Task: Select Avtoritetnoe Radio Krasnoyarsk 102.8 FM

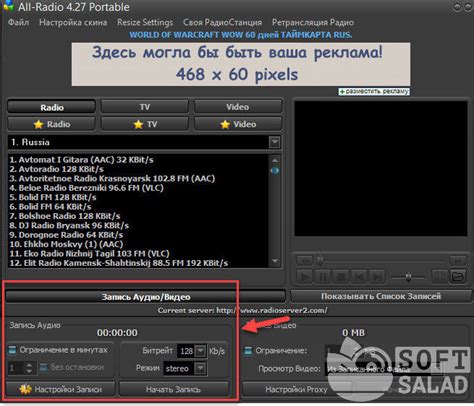Action: pos(112,178)
